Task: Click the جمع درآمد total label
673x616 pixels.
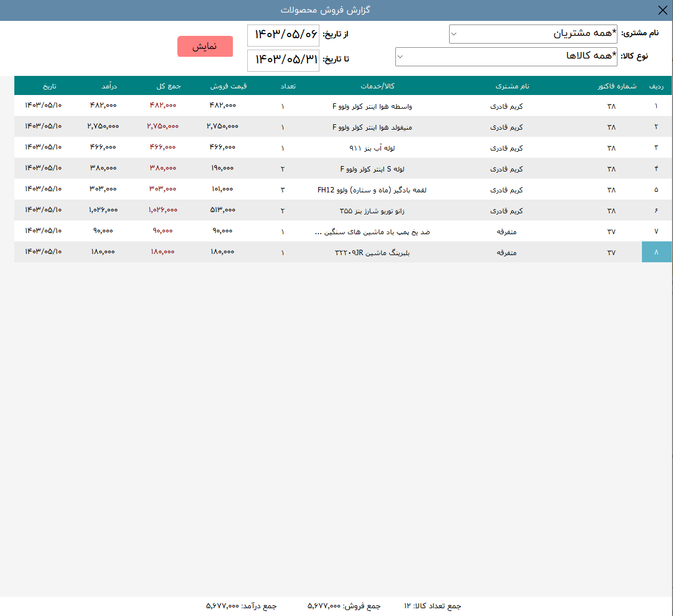Action: [241, 606]
